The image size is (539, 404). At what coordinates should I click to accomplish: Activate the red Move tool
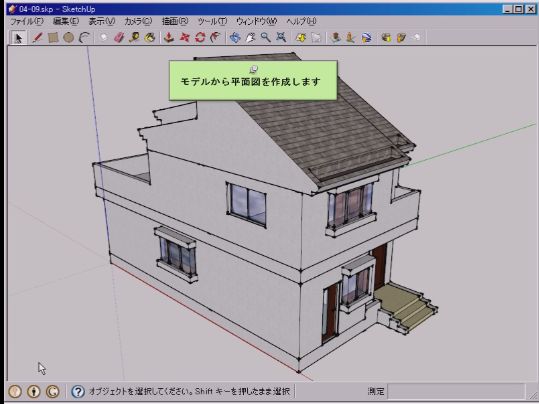pyautogui.click(x=185, y=37)
